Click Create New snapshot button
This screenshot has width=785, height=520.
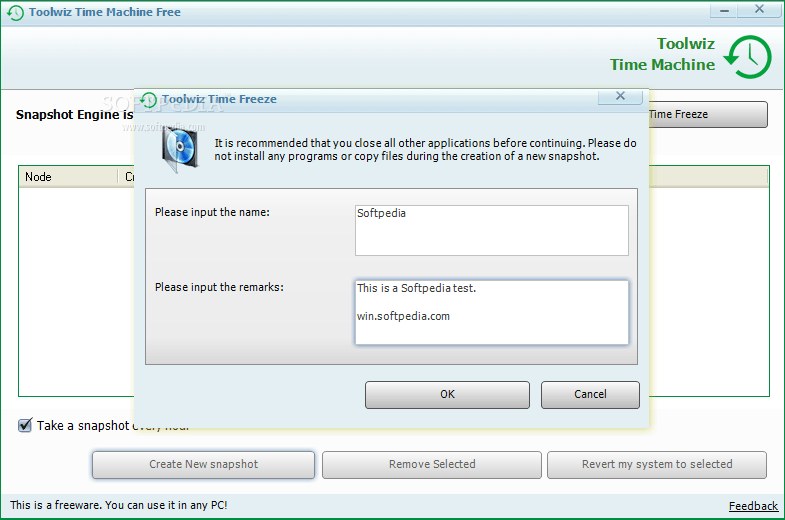coord(203,464)
